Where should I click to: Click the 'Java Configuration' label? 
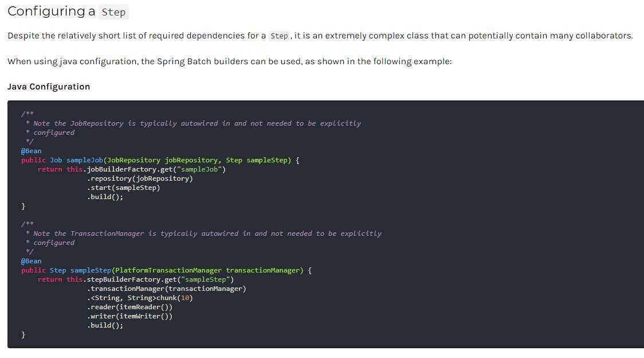[49, 87]
